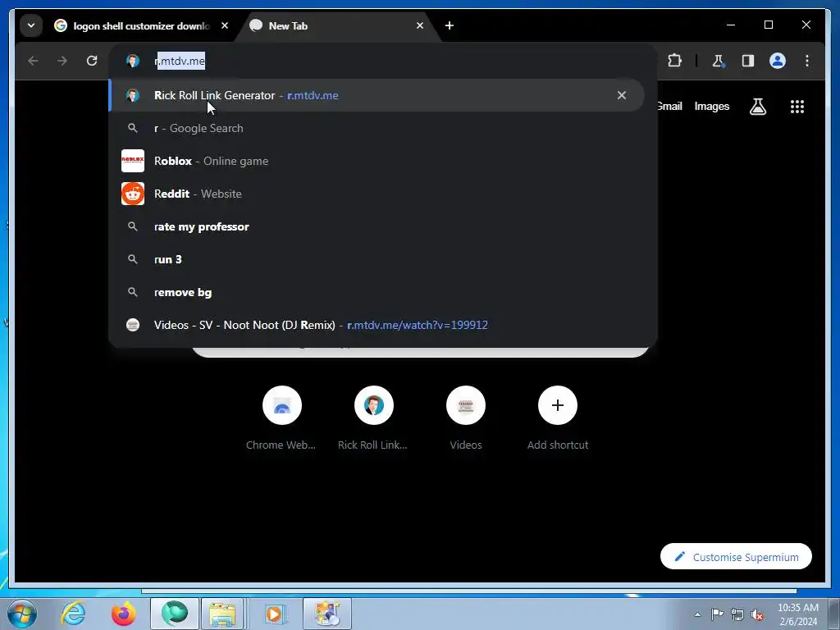840x630 pixels.
Task: Switch to the logon shell customizer tab
Action: pos(141,25)
